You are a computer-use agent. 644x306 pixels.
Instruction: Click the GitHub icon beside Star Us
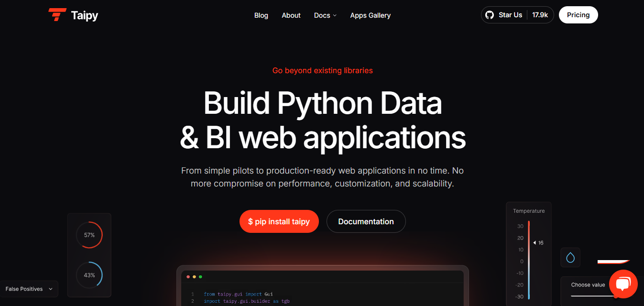point(490,15)
